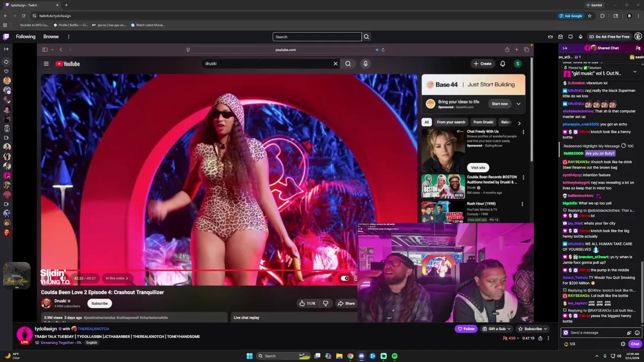Follow the tydollasign channel
The height and width of the screenshot is (362, 644).
pyautogui.click(x=466, y=329)
